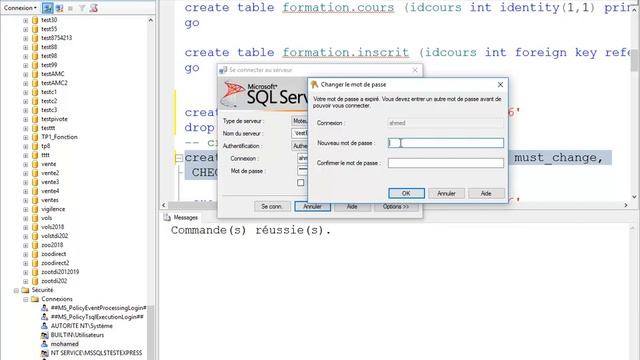Click the Disconnect toolbar icon in Object Explorer
Image resolution: width=640 pixels, height=360 pixels.
click(59, 8)
